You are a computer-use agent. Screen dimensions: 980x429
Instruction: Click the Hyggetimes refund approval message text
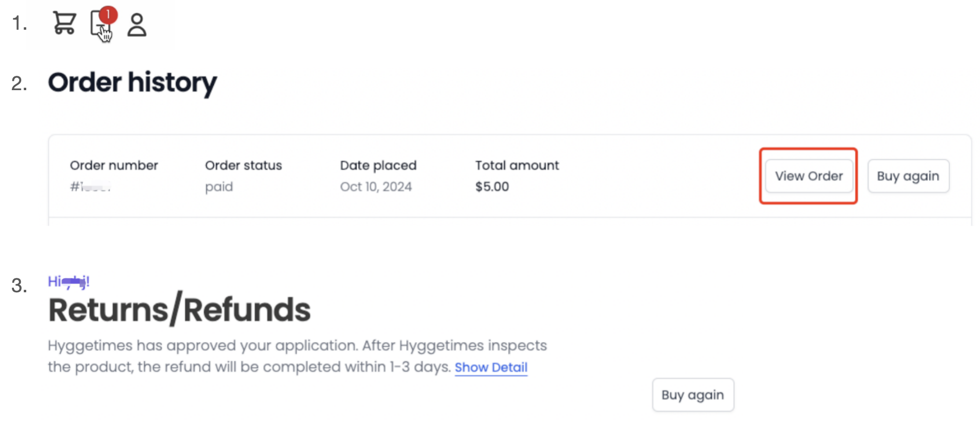click(x=297, y=356)
